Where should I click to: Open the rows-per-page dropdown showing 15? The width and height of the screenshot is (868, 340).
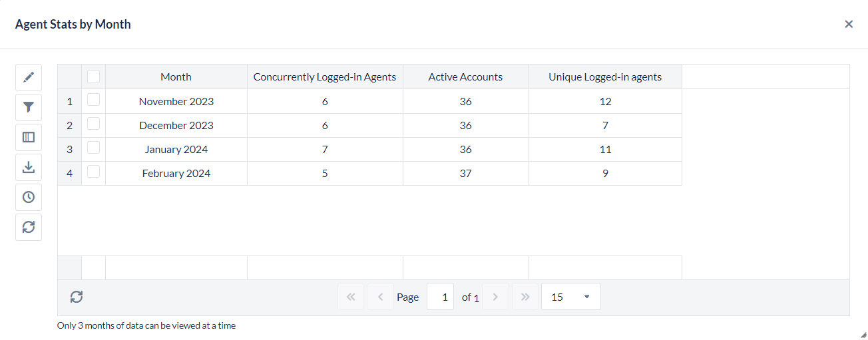pos(571,297)
